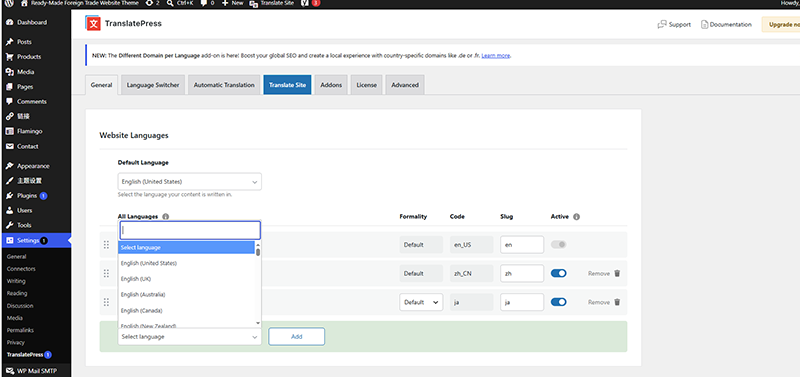The width and height of the screenshot is (800, 377).
Task: Toggle Active switch for en_US row
Action: [559, 245]
